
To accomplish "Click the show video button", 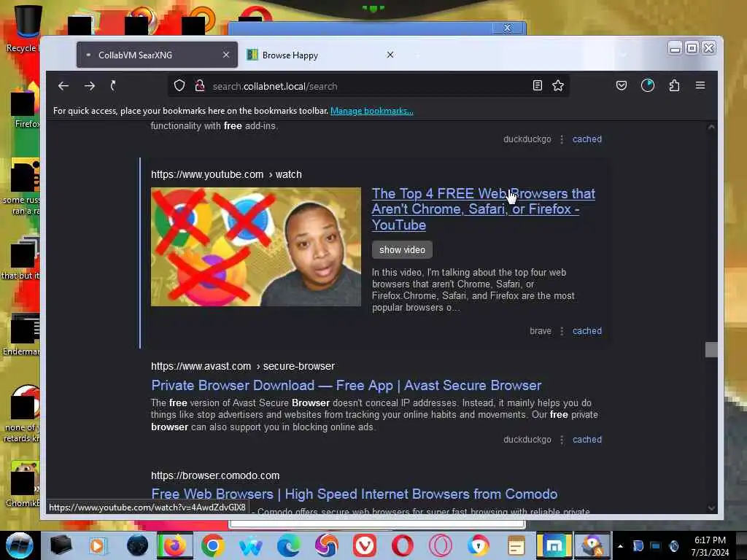I will (402, 249).
